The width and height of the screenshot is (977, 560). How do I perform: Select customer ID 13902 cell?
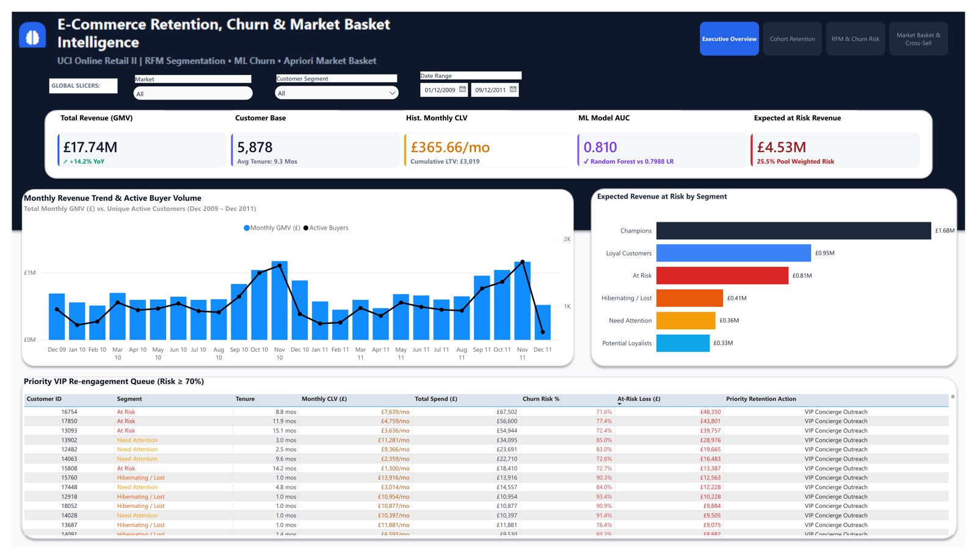coord(69,440)
